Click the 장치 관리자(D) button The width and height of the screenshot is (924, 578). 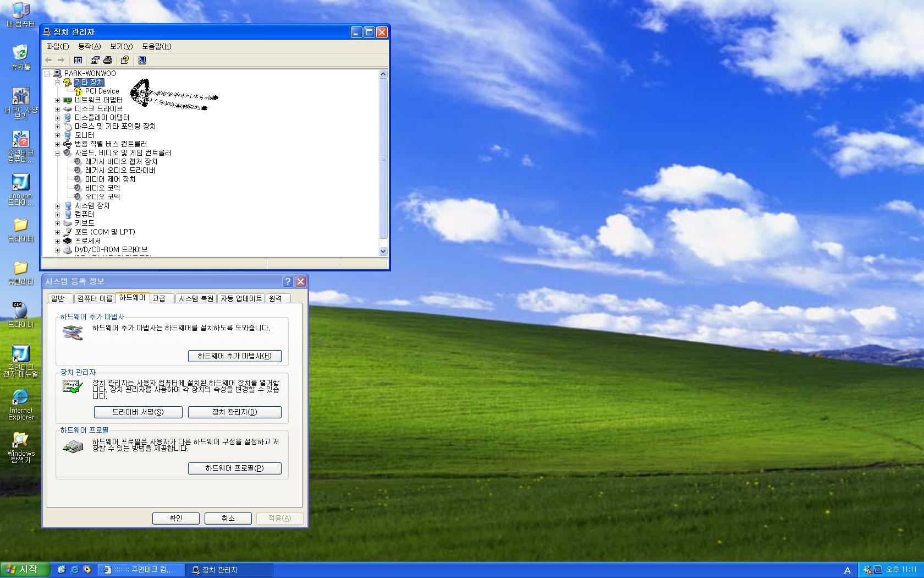click(x=235, y=412)
